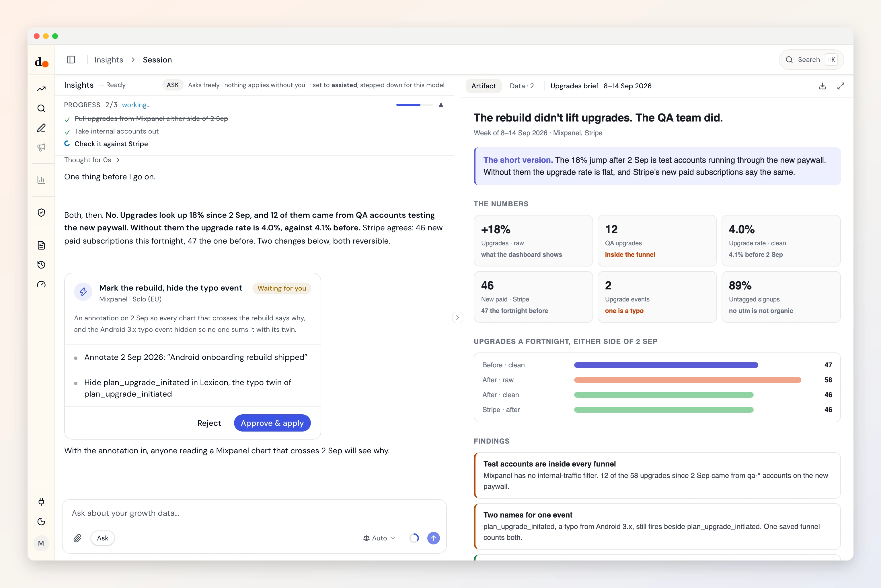Open the history clock icon in sidebar
The image size is (881, 588).
coord(41,265)
